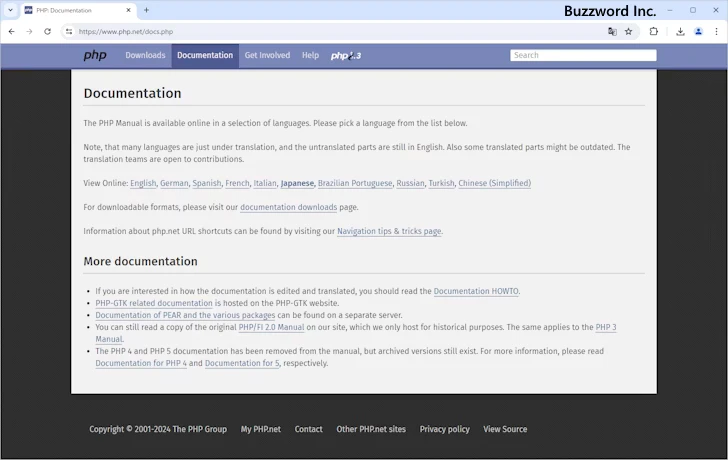Open a new browser tab
Viewport: 728px width, 460px height.
click(x=146, y=10)
